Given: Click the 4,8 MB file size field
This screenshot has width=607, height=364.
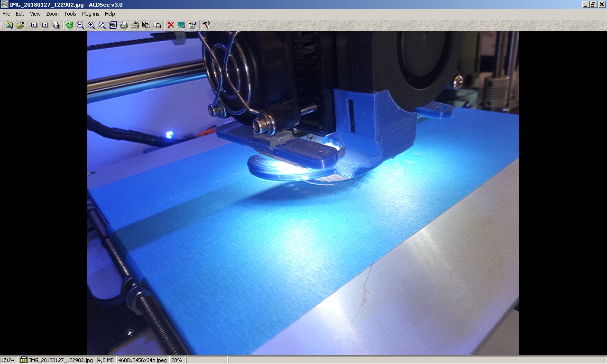Looking at the screenshot, I should [107, 360].
